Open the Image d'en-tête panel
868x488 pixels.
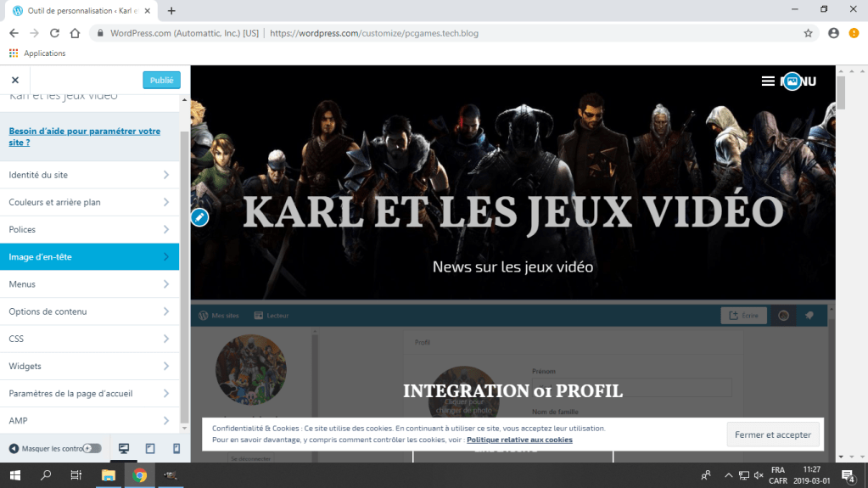(89, 256)
